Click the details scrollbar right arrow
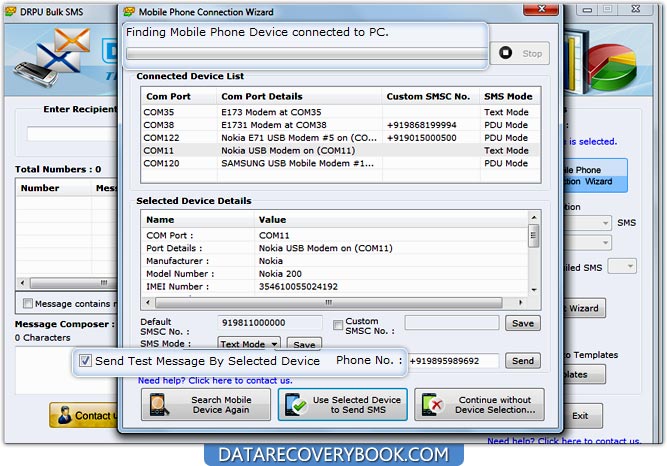 tap(520, 303)
